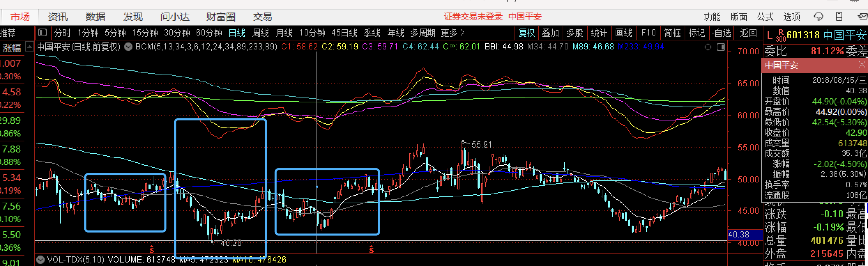Click the 简框 button
The width and height of the screenshot is (868, 266).
pos(672,33)
